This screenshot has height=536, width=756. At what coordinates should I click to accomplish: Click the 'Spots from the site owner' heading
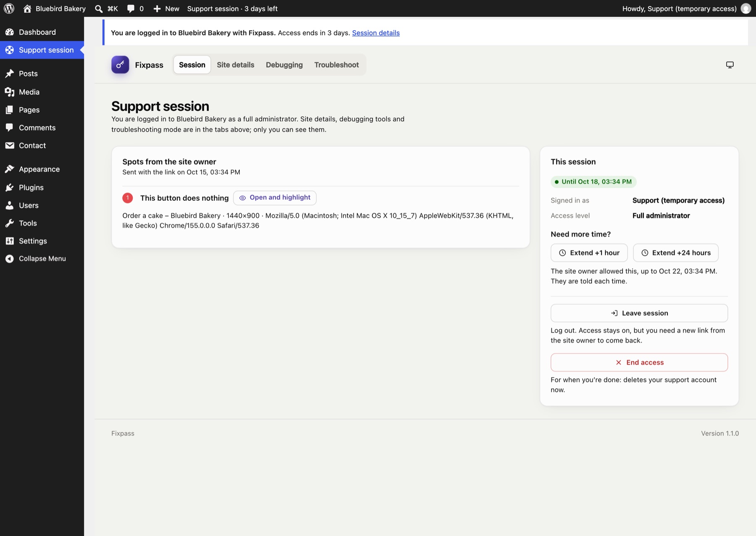tap(169, 162)
